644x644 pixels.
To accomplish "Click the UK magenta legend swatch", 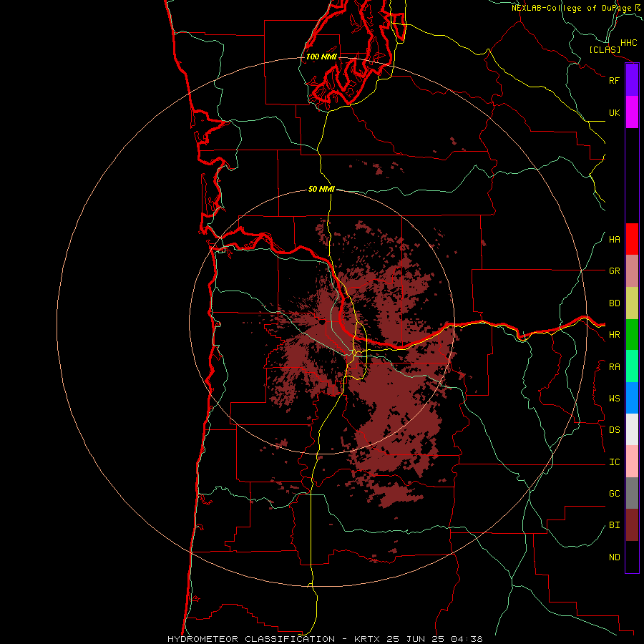I will pos(632,112).
